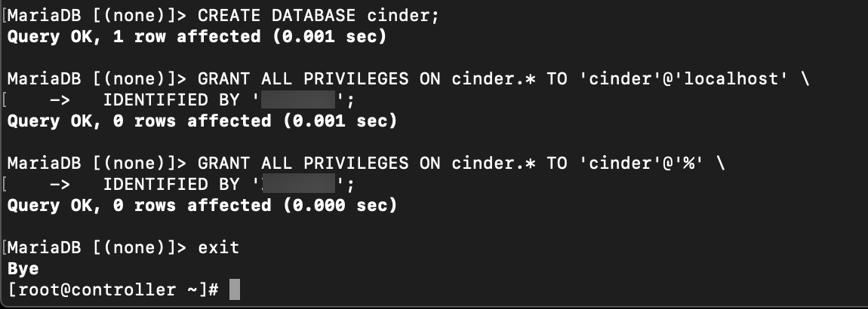This screenshot has height=309, width=868.
Task: Click second 'IDENTIFIED BY' continuation line
Action: 202,184
